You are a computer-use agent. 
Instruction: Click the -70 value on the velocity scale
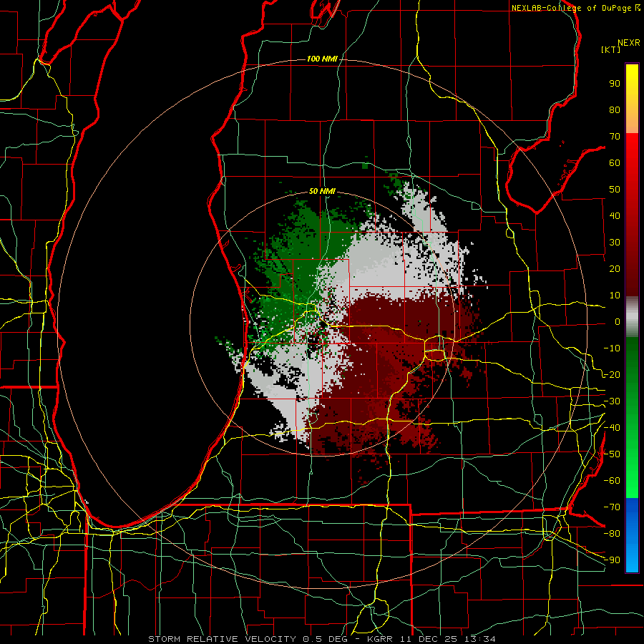tap(612, 507)
